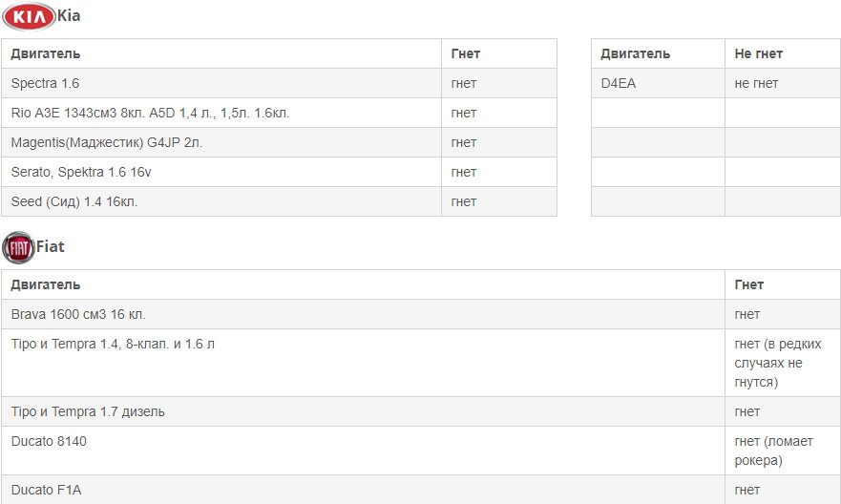Select the Seed (Сид) 1.4 16кл. row
This screenshot has width=841, height=504.
tap(279, 201)
